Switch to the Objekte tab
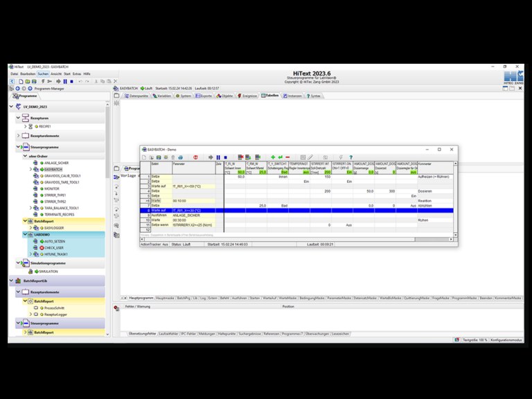The image size is (532, 399). [224, 96]
